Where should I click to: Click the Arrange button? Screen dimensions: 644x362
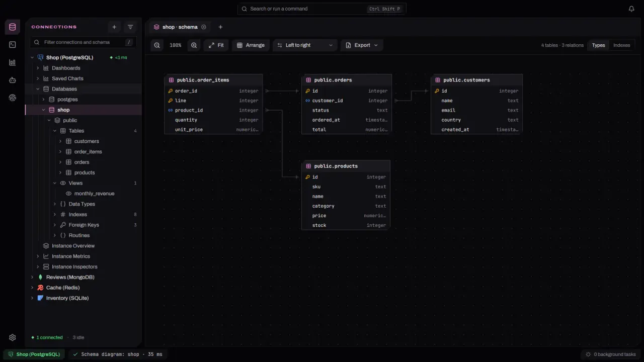tap(251, 45)
